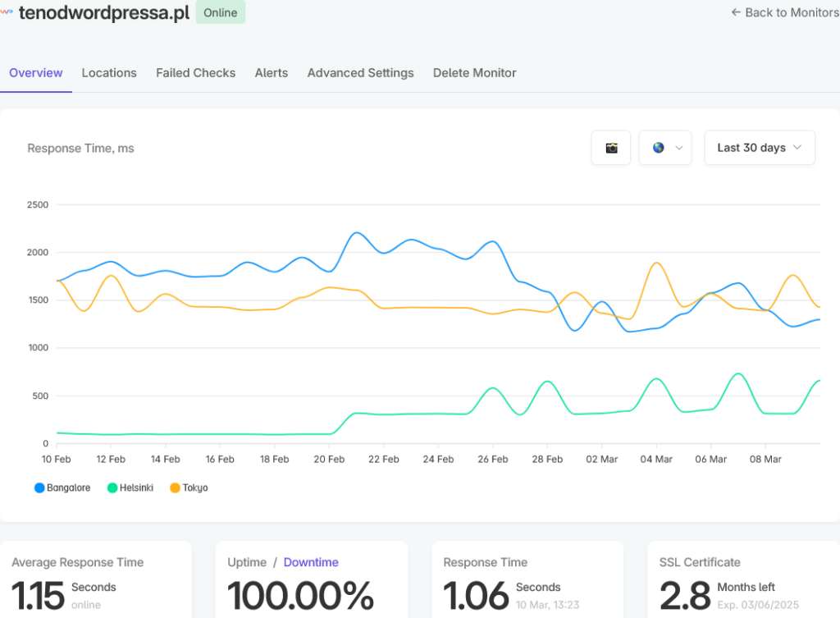The height and width of the screenshot is (618, 840).
Task: Open the Locations tab
Action: (x=109, y=73)
